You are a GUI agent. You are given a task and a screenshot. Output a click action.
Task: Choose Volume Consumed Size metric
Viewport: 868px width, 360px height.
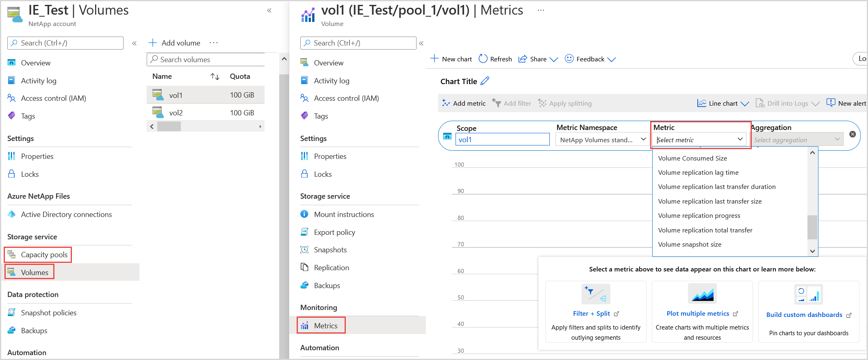[692, 158]
